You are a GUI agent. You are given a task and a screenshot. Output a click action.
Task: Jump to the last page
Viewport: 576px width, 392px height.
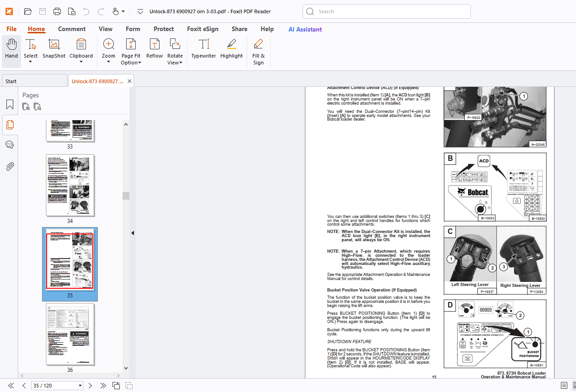(103, 386)
